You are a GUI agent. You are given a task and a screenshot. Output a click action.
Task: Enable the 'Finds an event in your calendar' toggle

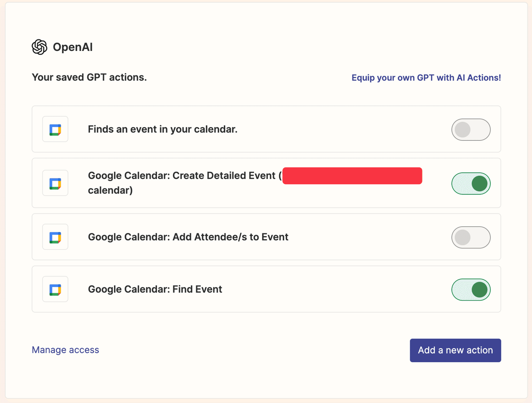point(471,130)
